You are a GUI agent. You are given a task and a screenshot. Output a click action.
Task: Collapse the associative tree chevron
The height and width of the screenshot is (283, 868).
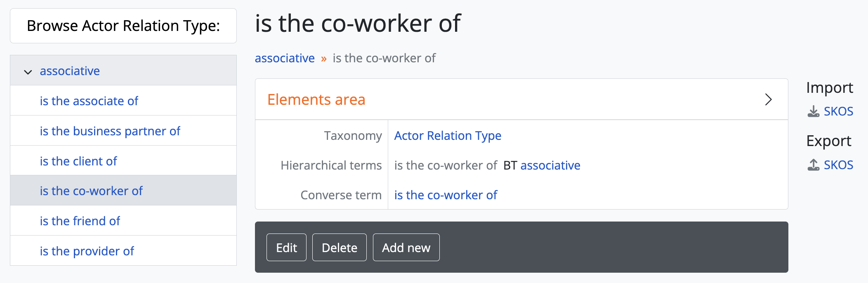click(28, 72)
